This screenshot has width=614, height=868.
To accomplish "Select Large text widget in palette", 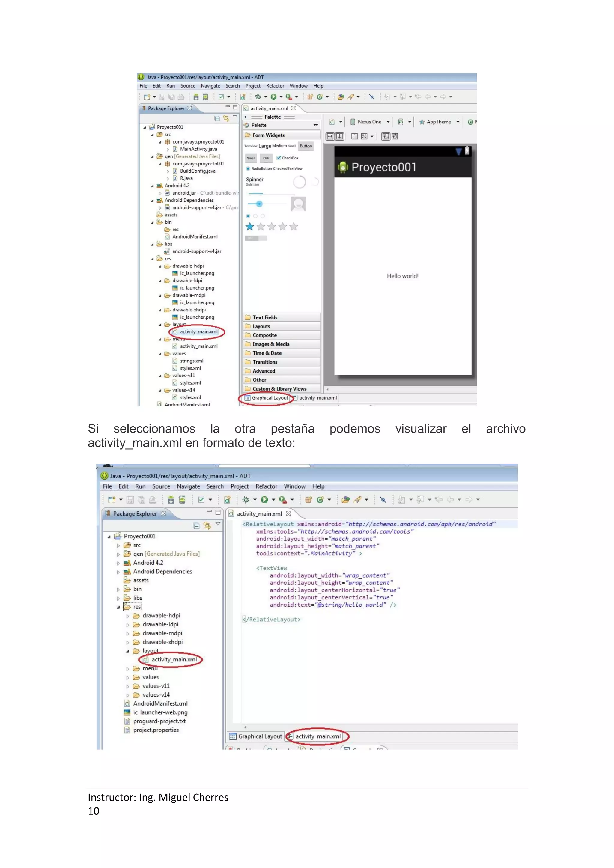I will click(x=265, y=146).
